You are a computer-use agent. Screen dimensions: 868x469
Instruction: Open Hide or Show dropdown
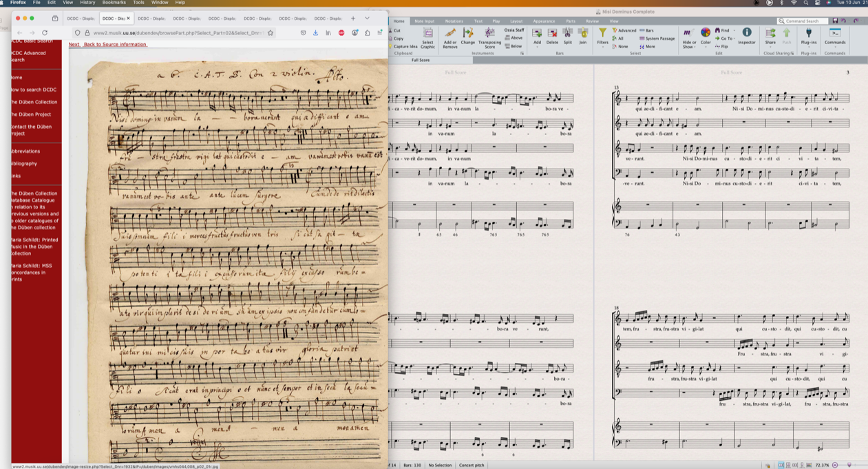689,38
